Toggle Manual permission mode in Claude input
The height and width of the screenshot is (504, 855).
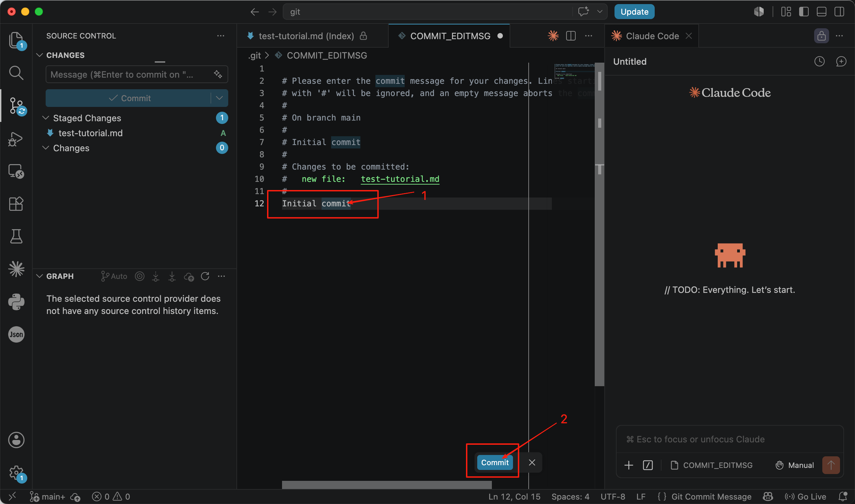point(795,465)
